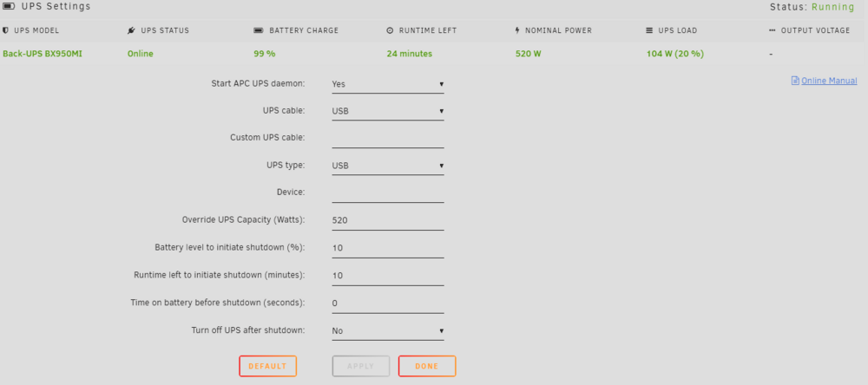Click the DEFAULT button
Screen dimensions: 868x385
268,366
